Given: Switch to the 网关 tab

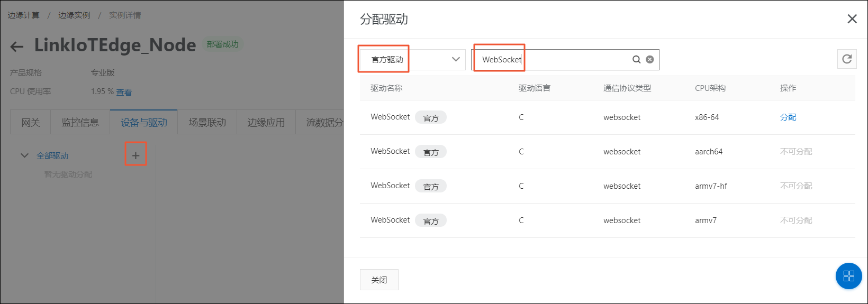Looking at the screenshot, I should coord(30,122).
